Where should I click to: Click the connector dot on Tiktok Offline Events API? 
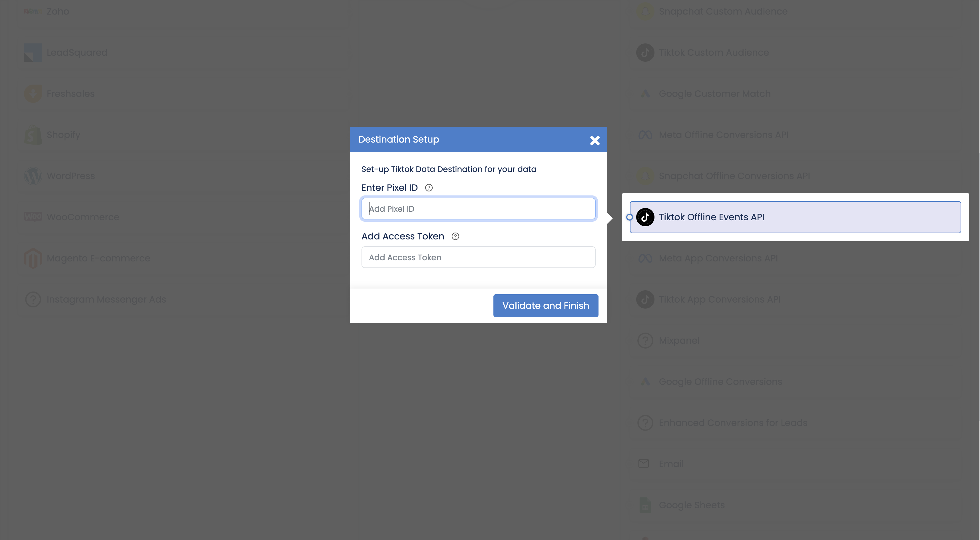pyautogui.click(x=630, y=217)
